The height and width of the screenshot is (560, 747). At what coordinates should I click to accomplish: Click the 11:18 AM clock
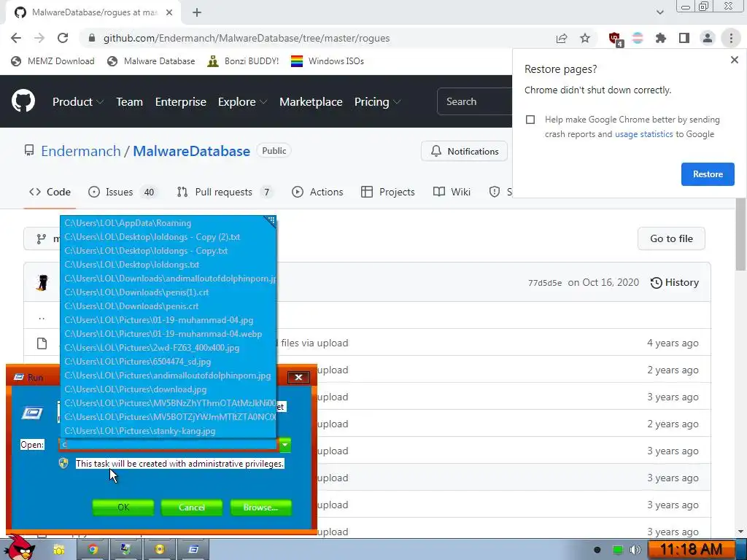coord(692,550)
